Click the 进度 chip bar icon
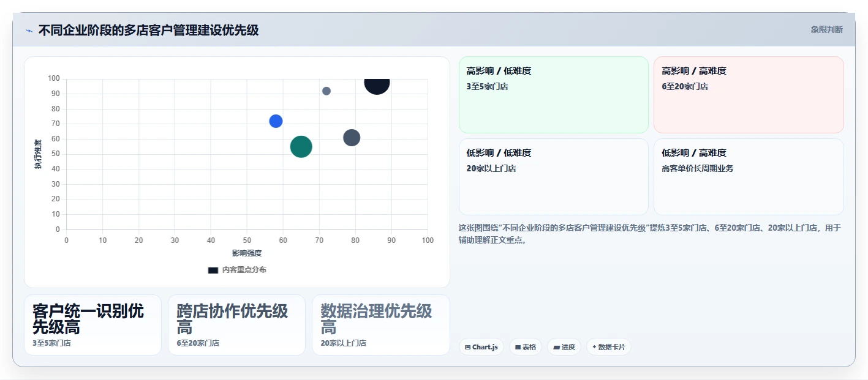868x380 pixels. [x=556, y=347]
